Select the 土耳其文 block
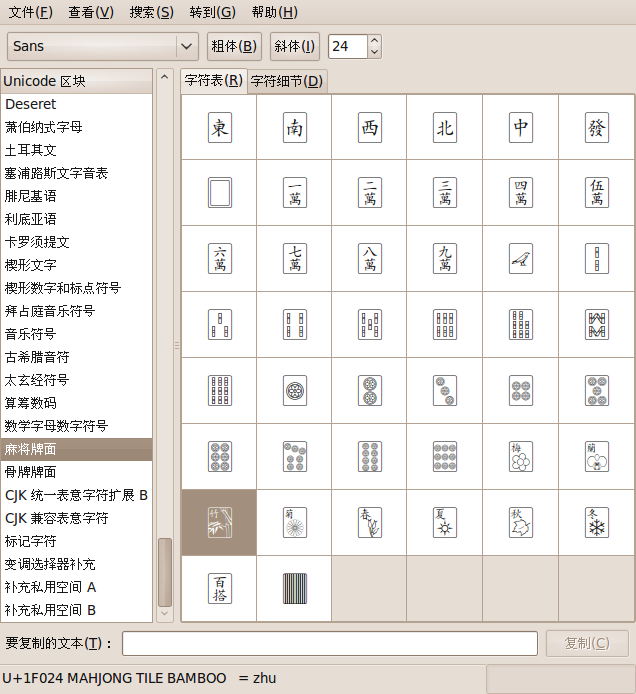The height and width of the screenshot is (694, 636). [77, 150]
